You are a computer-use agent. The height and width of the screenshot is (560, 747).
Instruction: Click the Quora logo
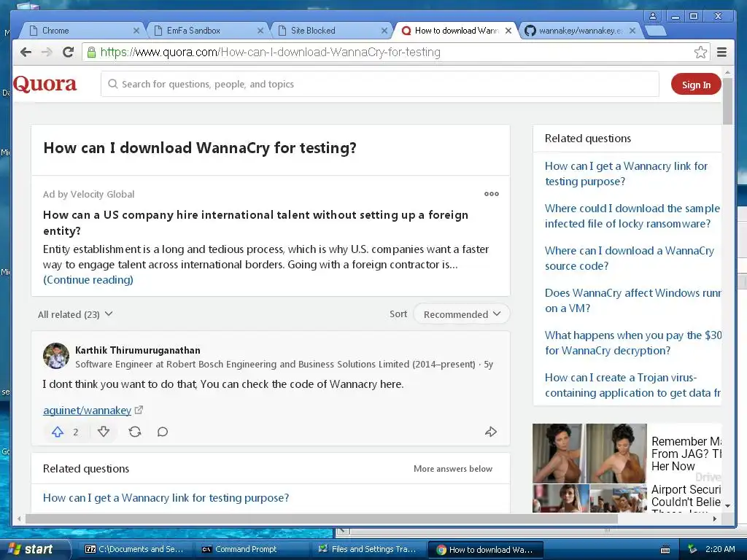pos(44,84)
